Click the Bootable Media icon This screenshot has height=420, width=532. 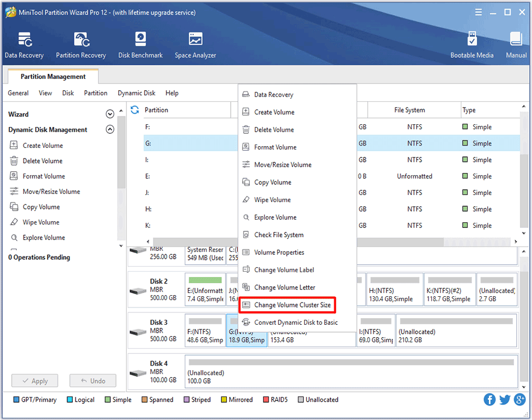coord(472,45)
